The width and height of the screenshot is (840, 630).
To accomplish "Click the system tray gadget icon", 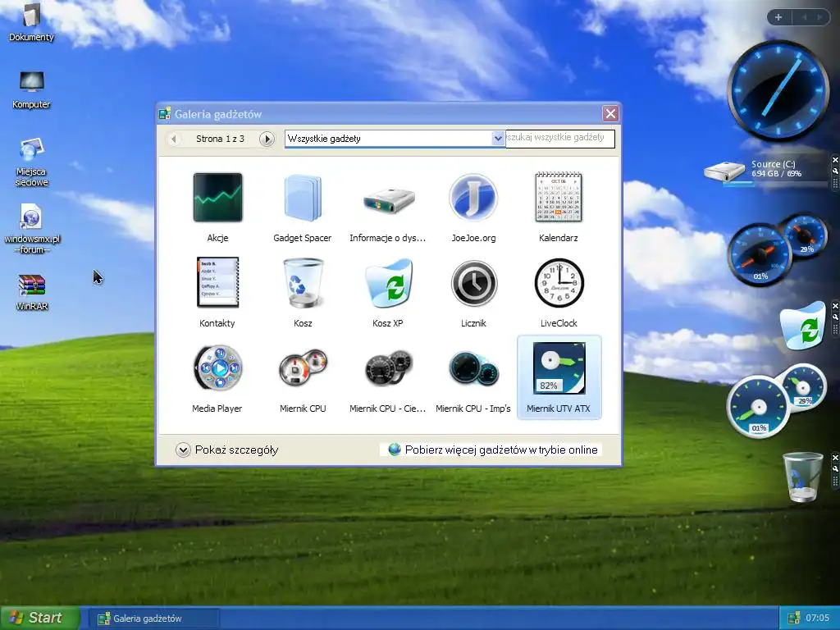I will click(793, 619).
